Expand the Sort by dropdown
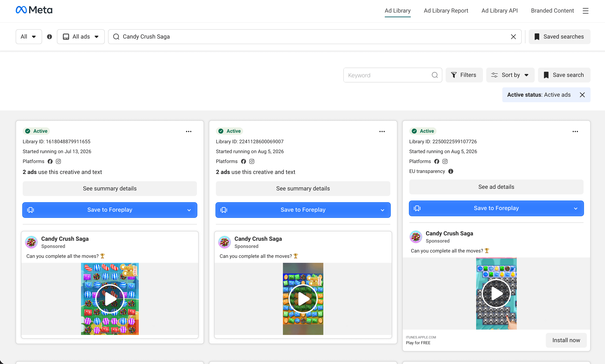605x364 pixels. tap(510, 75)
